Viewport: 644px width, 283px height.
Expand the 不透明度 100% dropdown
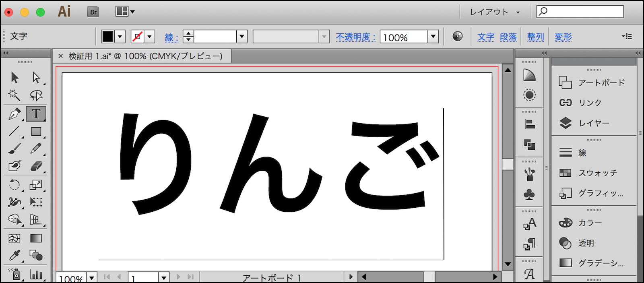click(x=433, y=37)
